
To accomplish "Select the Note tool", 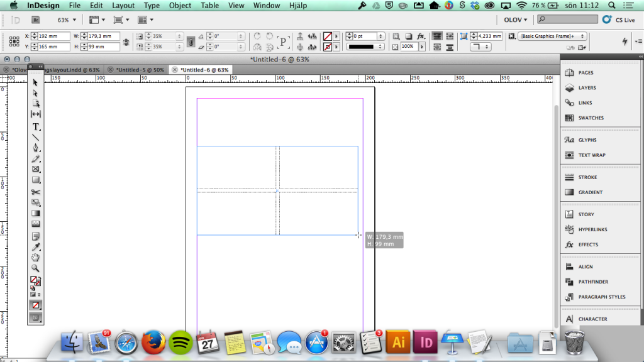I will click(36, 236).
